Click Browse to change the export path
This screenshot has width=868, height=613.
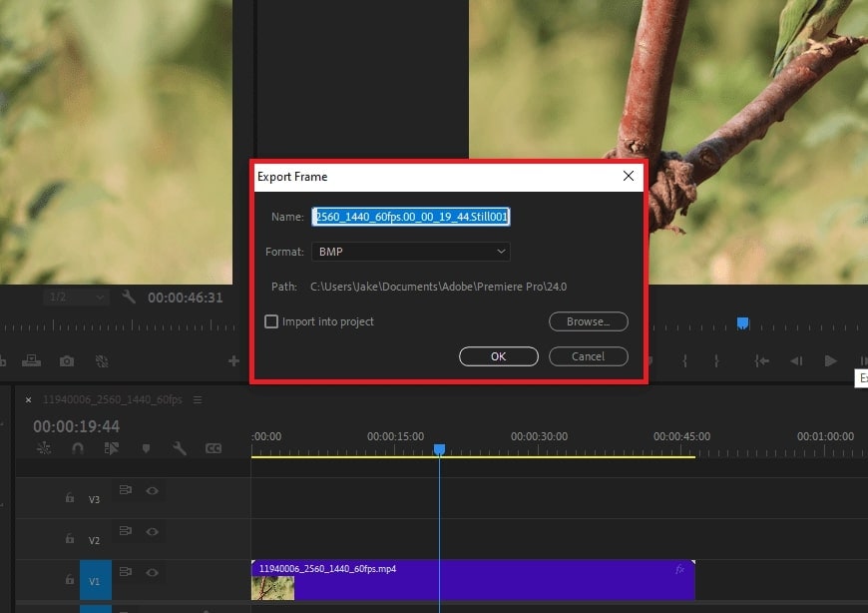tap(588, 321)
